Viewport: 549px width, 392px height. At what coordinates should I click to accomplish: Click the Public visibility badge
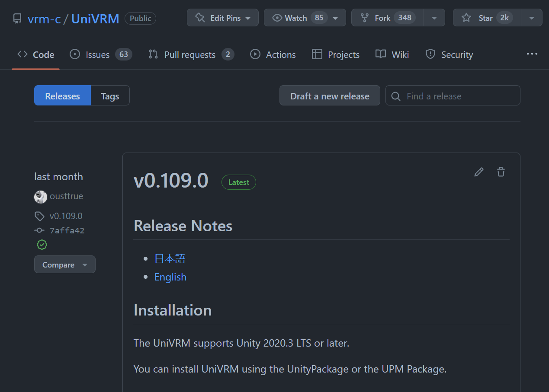(x=140, y=18)
